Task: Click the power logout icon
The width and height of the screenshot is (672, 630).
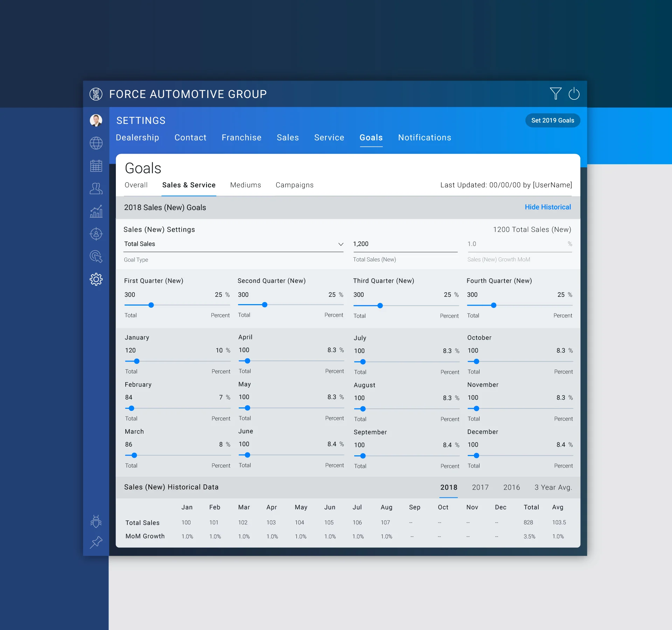Action: click(574, 93)
